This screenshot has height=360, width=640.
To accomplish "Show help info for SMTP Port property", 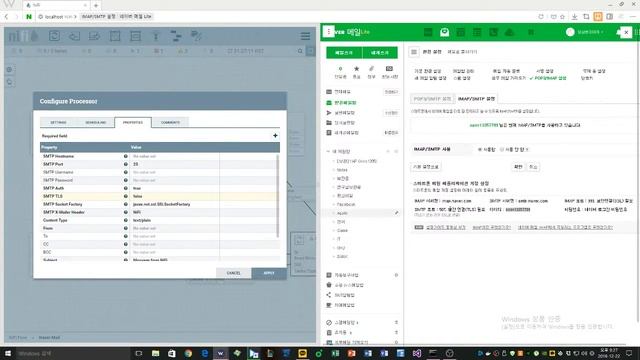I will click(126, 164).
